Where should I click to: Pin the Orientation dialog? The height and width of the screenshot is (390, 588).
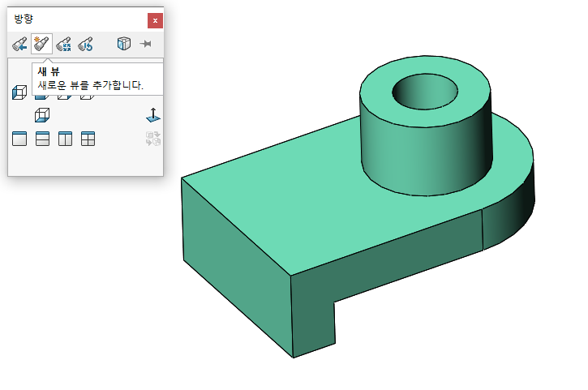145,44
